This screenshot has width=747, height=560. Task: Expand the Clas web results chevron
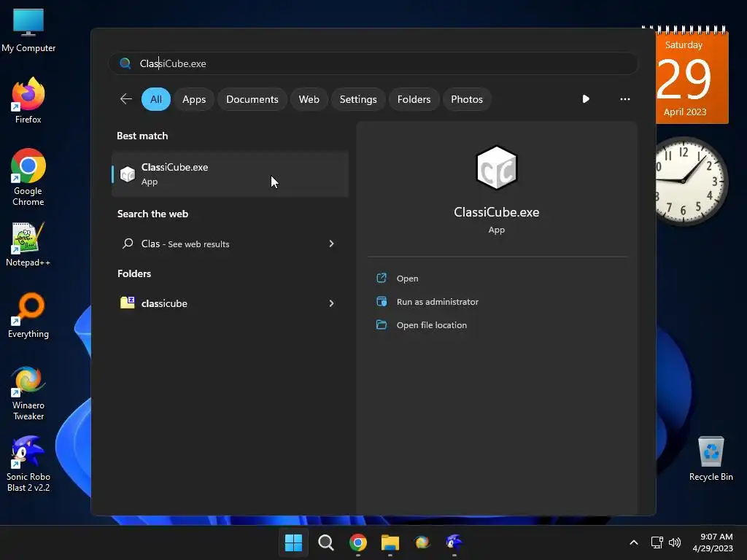point(332,244)
